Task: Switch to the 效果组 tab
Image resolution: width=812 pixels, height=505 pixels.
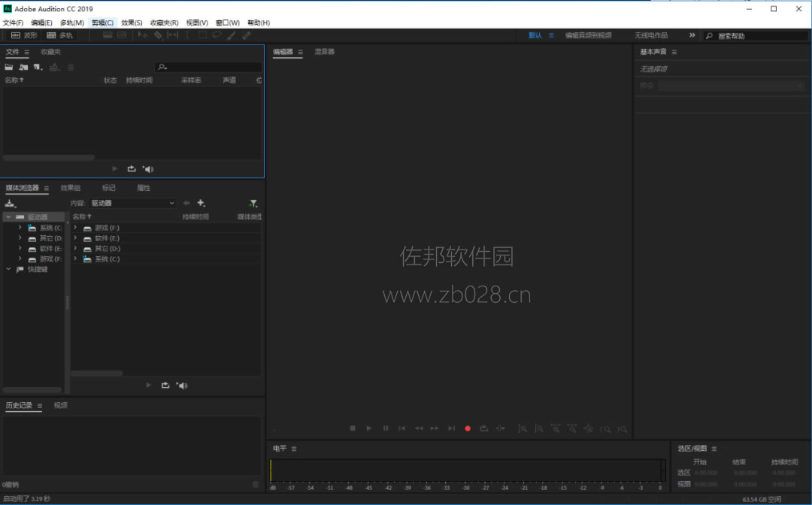Action: [x=71, y=188]
